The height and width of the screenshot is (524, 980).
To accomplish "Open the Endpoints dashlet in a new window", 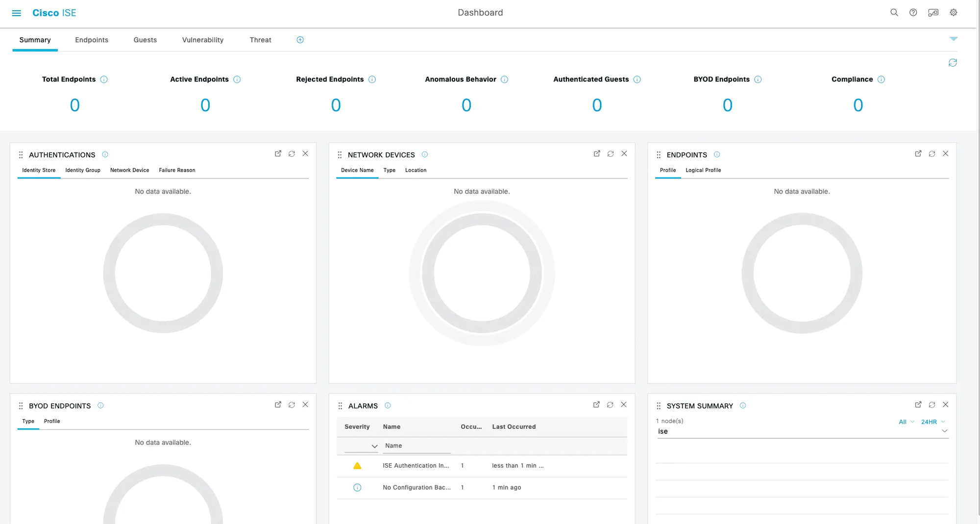I will pyautogui.click(x=918, y=153).
